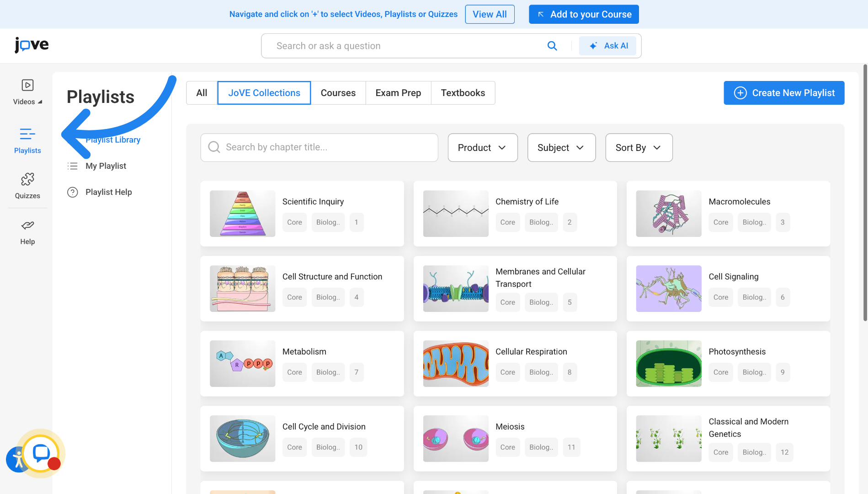This screenshot has width=868, height=494.
Task: Select the JoVE Collections tab
Action: coord(264,93)
